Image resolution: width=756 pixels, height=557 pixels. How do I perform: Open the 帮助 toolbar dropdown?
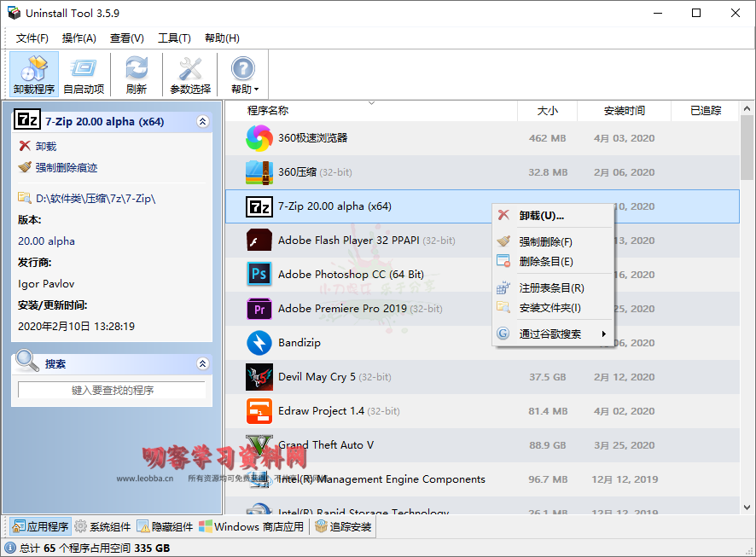tap(243, 74)
